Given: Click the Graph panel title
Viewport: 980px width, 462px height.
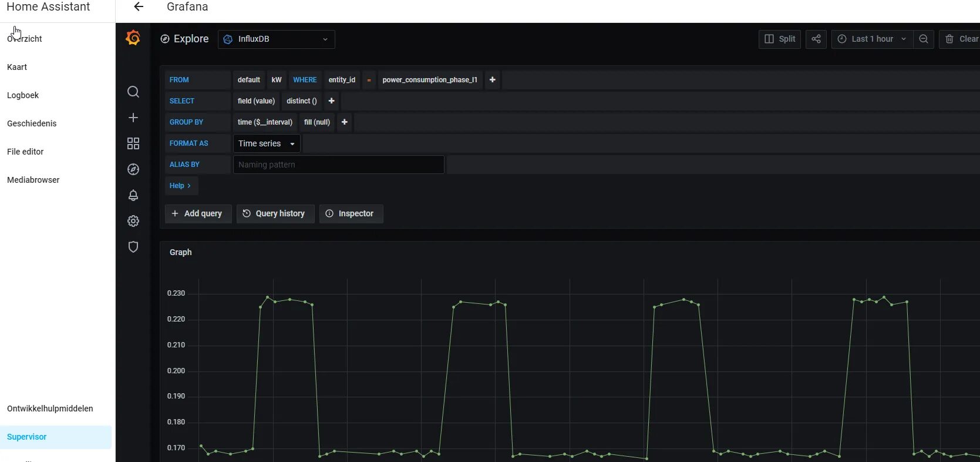Looking at the screenshot, I should (180, 252).
